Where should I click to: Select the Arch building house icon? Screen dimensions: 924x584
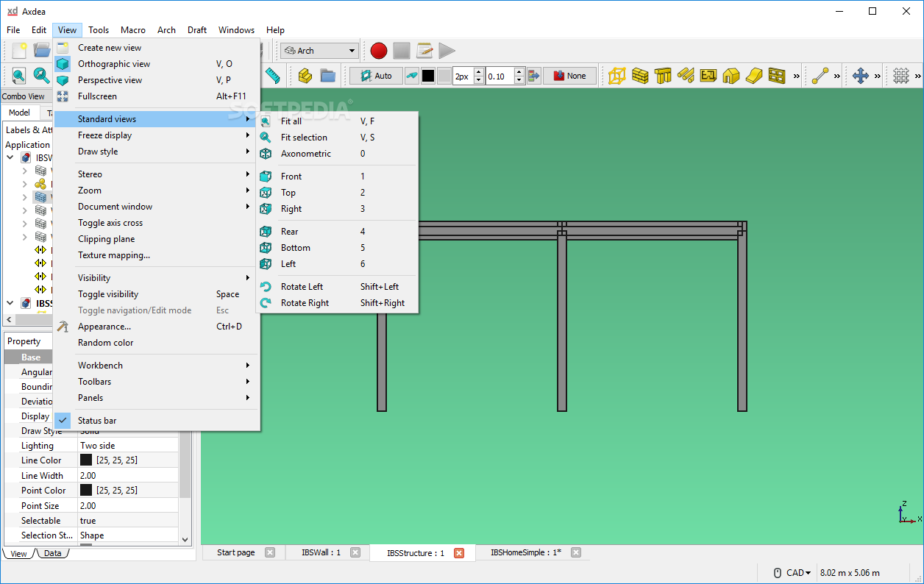pyautogui.click(x=731, y=76)
